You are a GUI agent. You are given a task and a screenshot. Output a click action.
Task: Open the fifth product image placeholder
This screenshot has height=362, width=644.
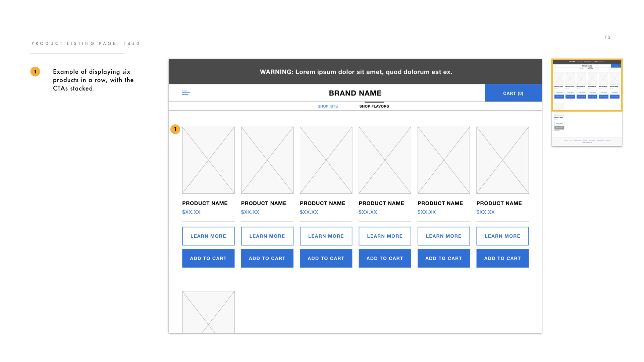tap(444, 160)
